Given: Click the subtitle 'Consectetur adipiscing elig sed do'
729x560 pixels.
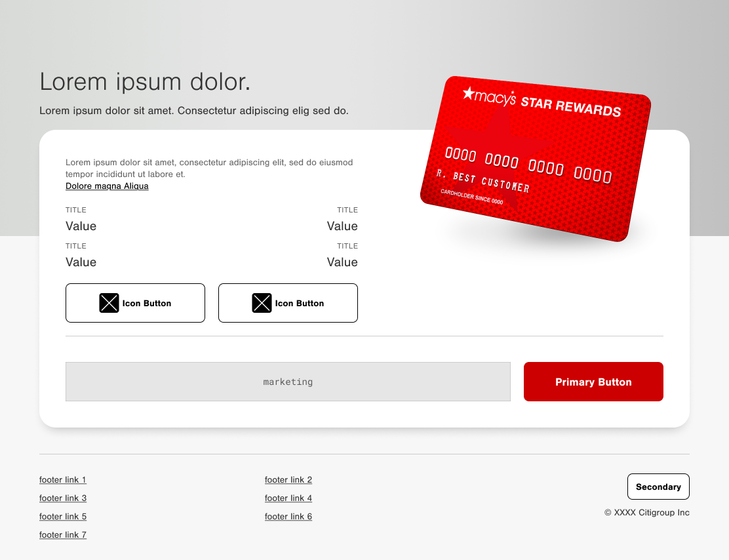Looking at the screenshot, I should tap(263, 111).
